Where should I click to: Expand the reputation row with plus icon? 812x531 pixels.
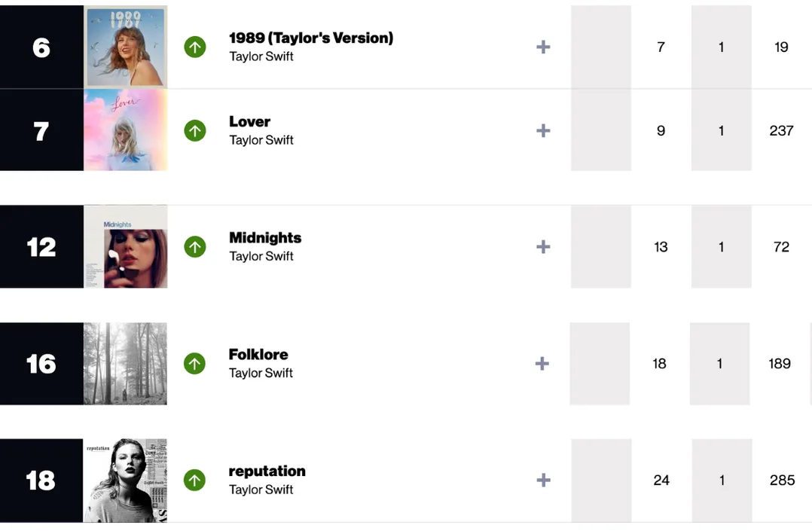pos(543,481)
